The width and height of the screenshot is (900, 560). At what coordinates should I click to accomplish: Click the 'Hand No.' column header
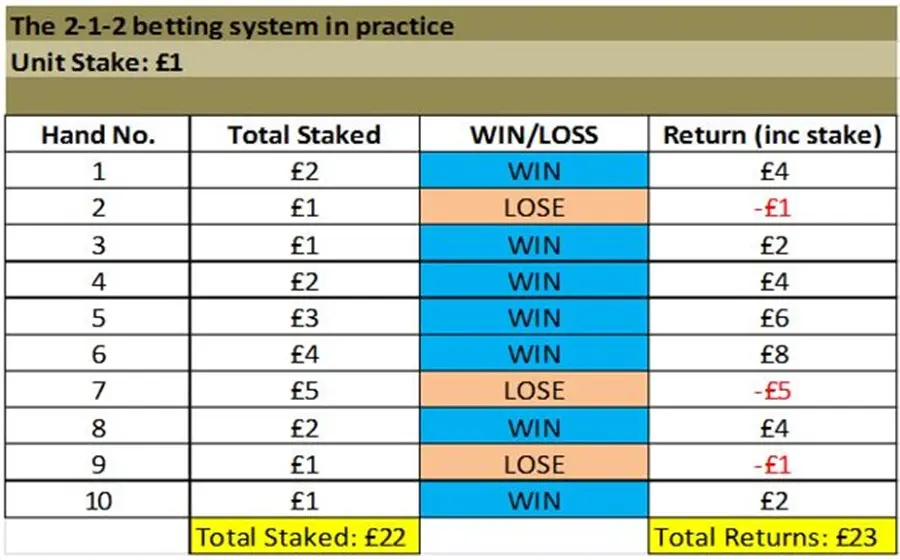point(98,134)
